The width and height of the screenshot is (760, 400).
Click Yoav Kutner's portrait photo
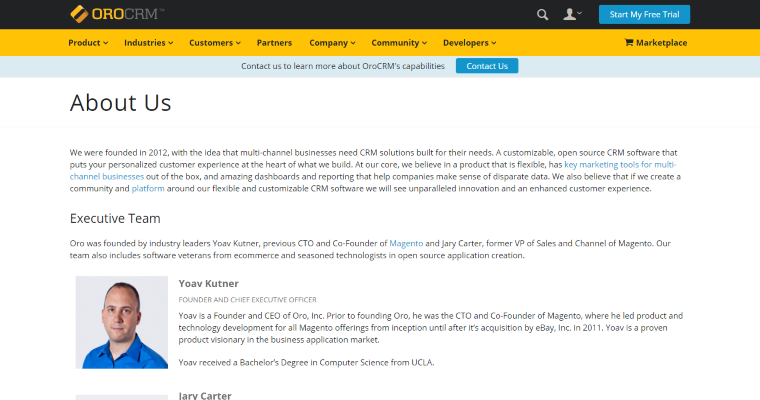tap(122, 322)
